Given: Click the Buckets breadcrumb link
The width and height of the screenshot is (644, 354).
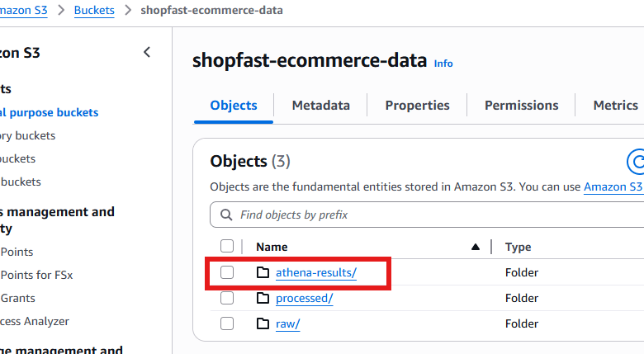Looking at the screenshot, I should click(x=94, y=11).
